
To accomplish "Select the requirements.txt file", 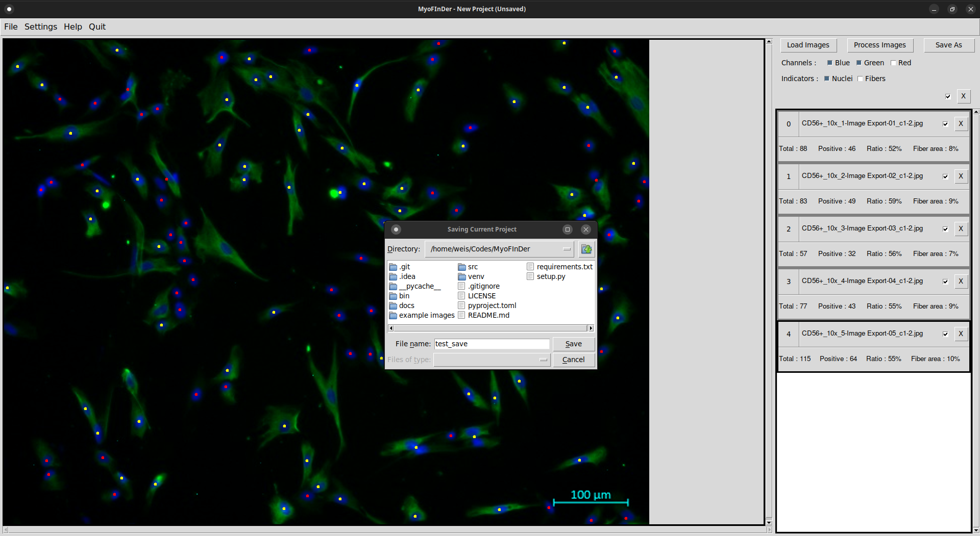I will pyautogui.click(x=559, y=267).
